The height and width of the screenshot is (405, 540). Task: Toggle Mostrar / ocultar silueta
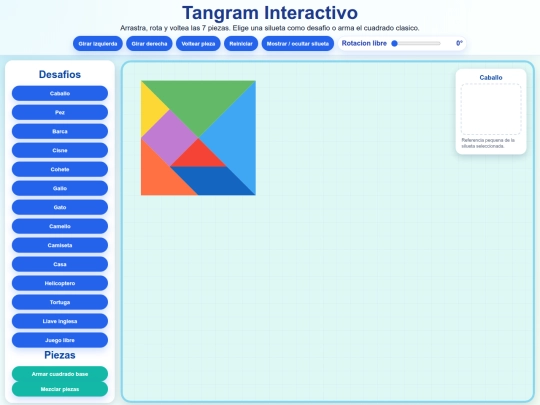[298, 44]
